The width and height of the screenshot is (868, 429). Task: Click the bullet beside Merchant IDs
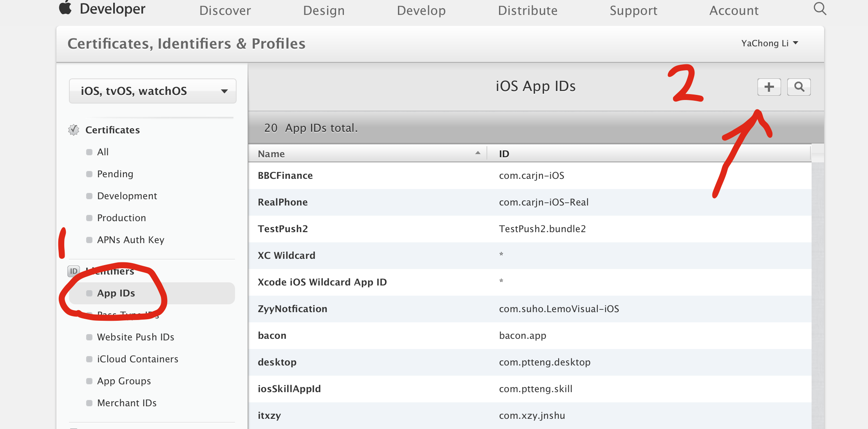89,403
